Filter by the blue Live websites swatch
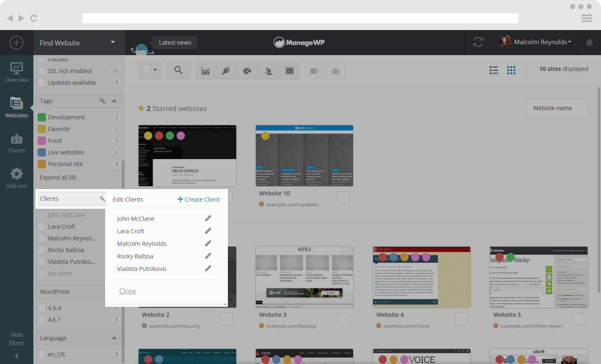This screenshot has width=601, height=364. 42,152
